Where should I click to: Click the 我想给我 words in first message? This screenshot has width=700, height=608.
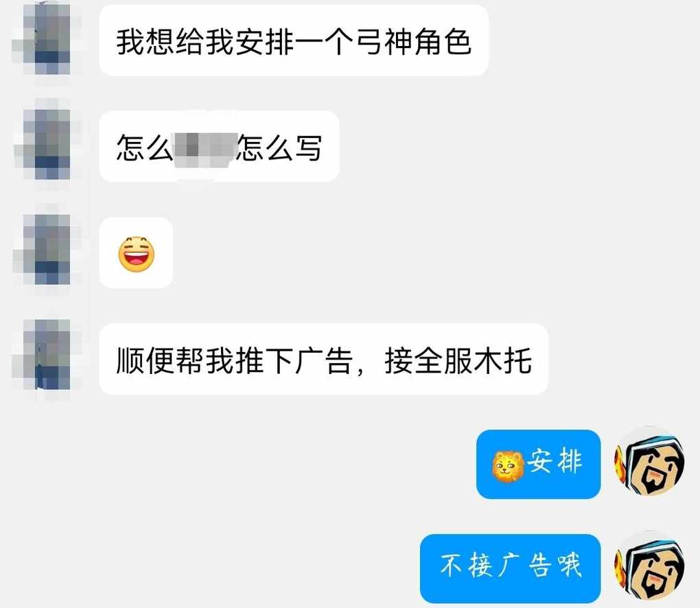(174, 42)
